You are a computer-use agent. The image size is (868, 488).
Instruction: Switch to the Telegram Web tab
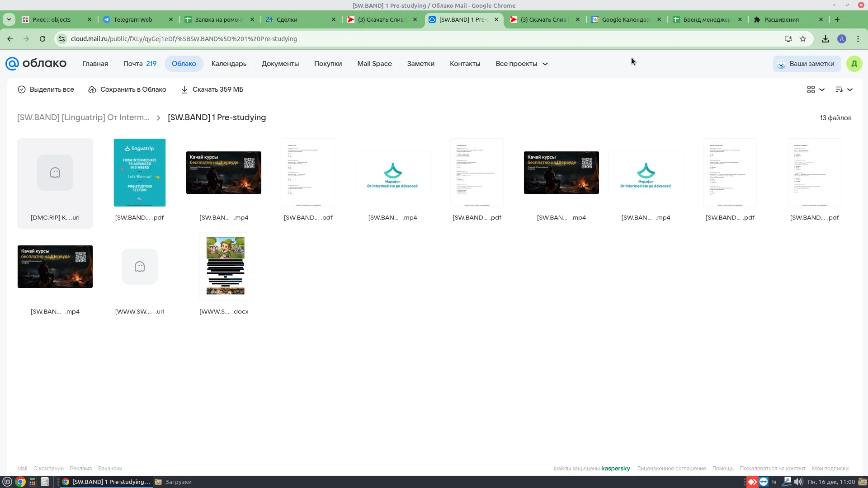(133, 19)
